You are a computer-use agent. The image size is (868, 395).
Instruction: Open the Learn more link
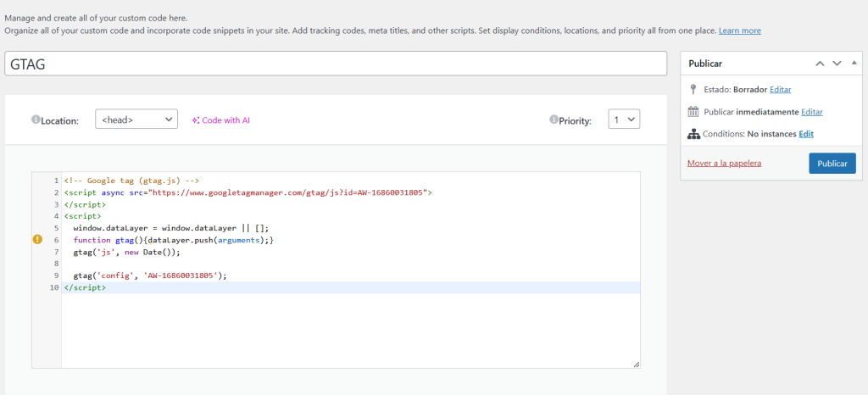point(739,31)
